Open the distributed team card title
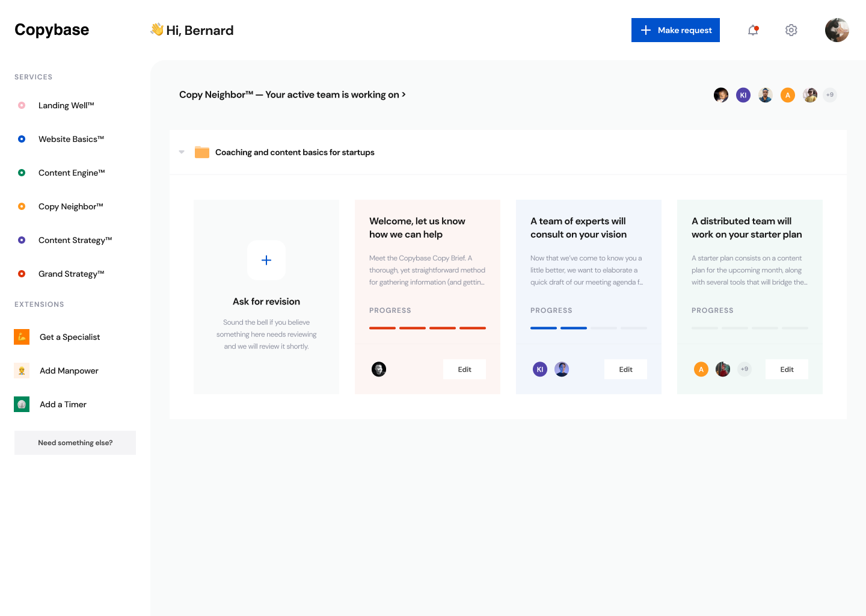Screen dimensions: 866x616 [x=747, y=228]
